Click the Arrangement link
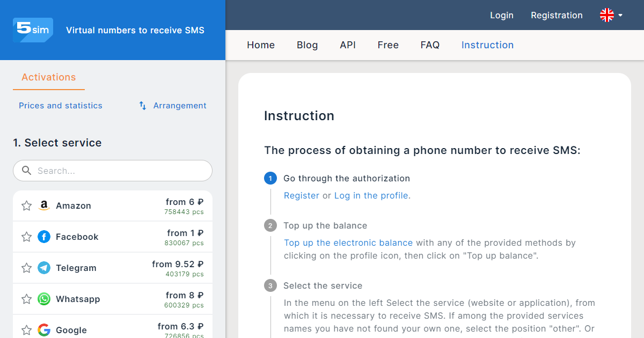The image size is (644, 338). point(180,106)
